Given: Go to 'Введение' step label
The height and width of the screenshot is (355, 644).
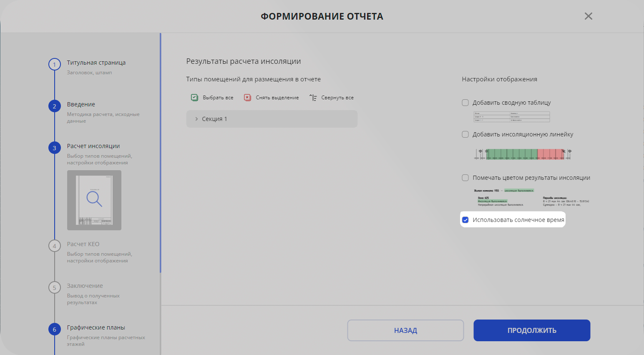Looking at the screenshot, I should [81, 104].
